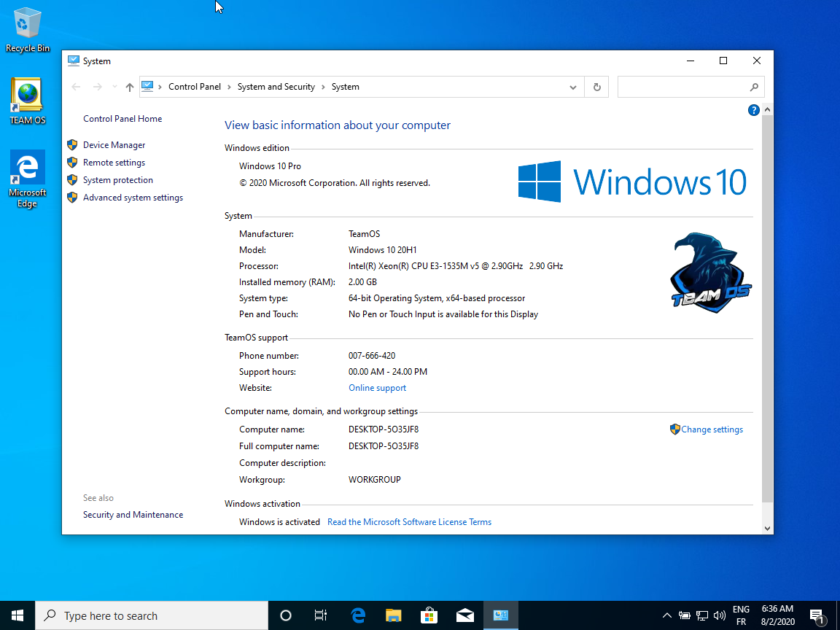Open Control Panel Home
This screenshot has width=840, height=630.
122,119
